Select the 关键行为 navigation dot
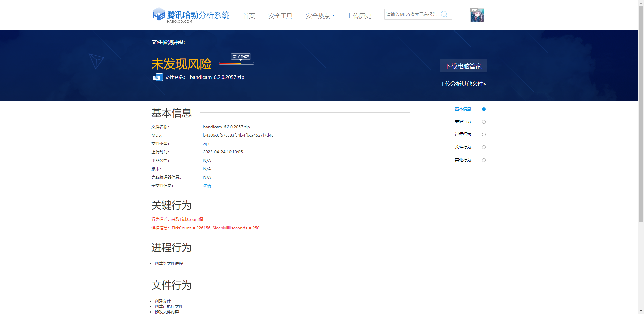Image resolution: width=644 pixels, height=314 pixels. click(x=484, y=122)
